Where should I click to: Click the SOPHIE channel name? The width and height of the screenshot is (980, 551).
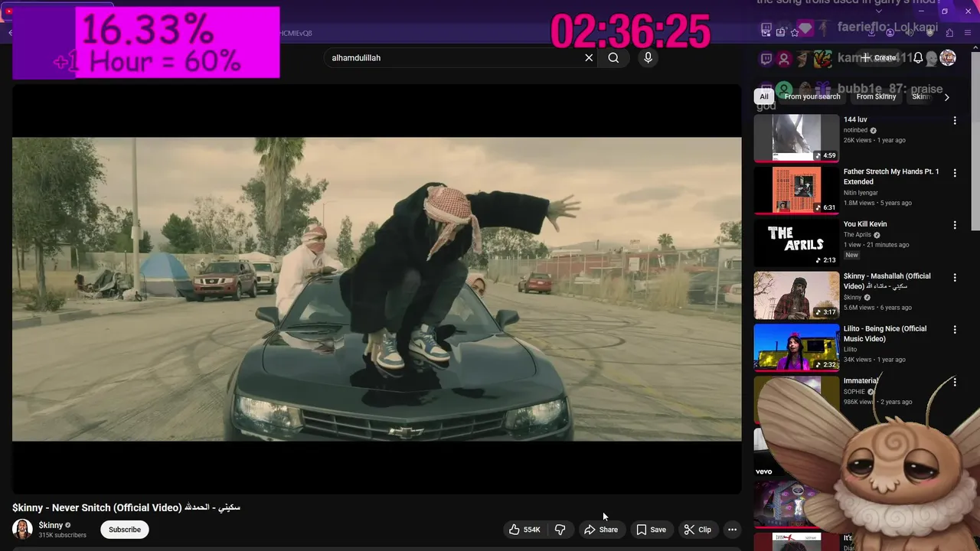[854, 392]
